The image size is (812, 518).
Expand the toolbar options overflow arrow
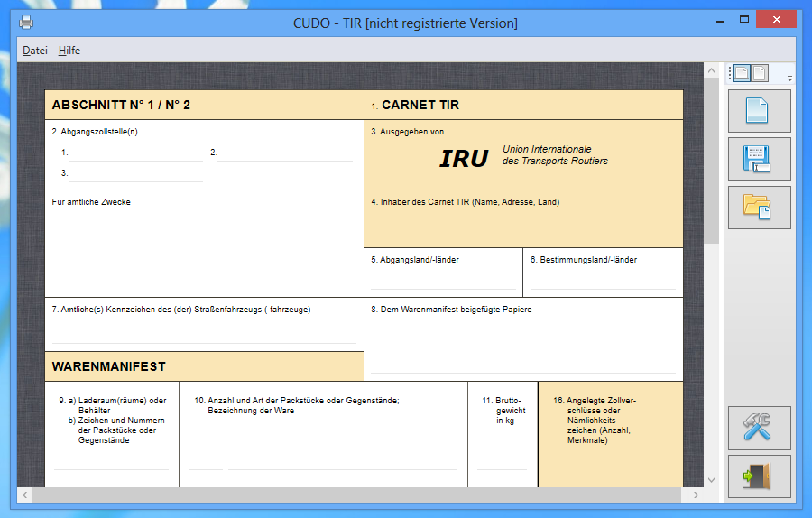point(789,79)
